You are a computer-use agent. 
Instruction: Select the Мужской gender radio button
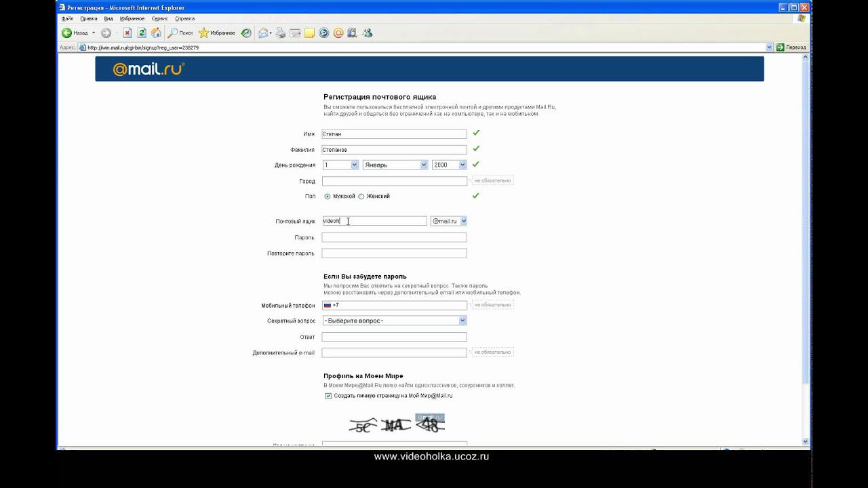point(328,197)
